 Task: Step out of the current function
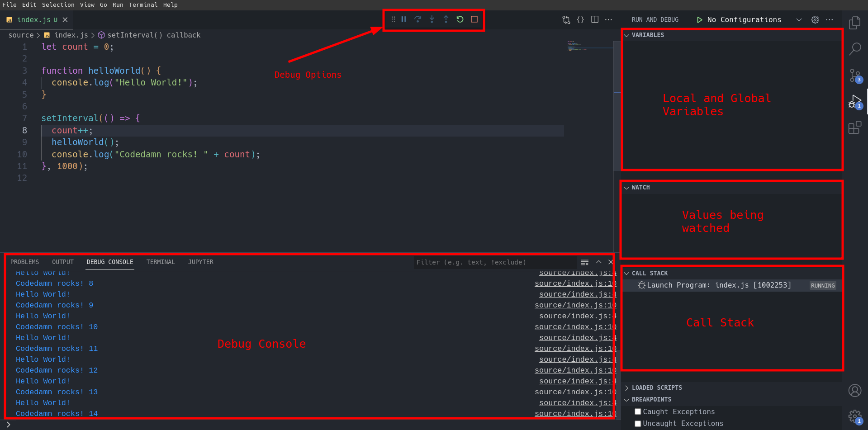point(446,19)
